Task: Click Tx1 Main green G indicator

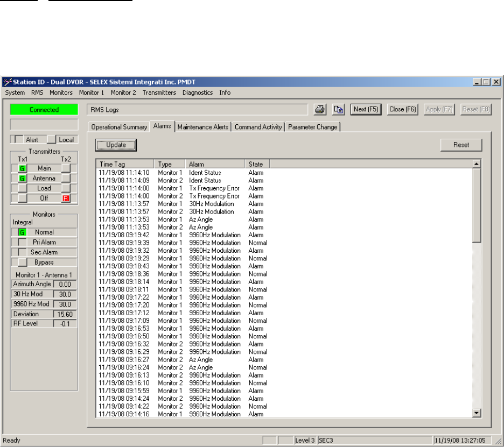Action: click(x=22, y=168)
